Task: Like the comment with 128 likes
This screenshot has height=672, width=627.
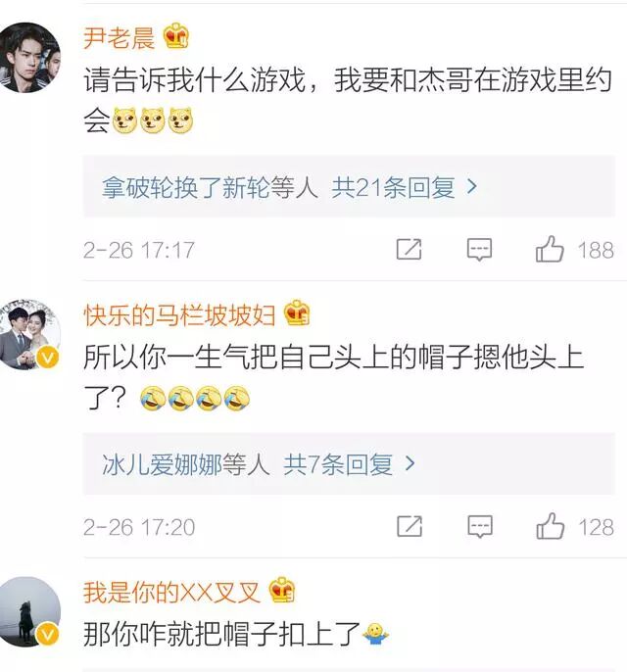Action: click(x=550, y=526)
